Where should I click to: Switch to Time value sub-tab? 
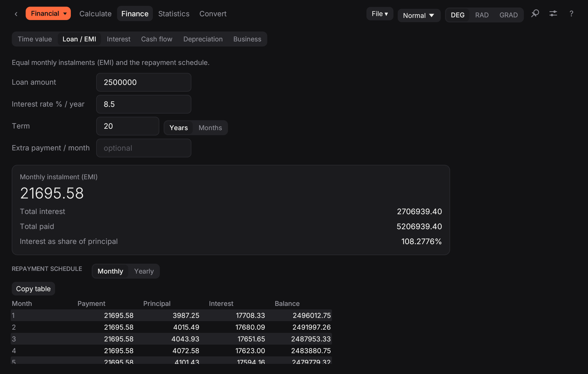click(x=35, y=39)
